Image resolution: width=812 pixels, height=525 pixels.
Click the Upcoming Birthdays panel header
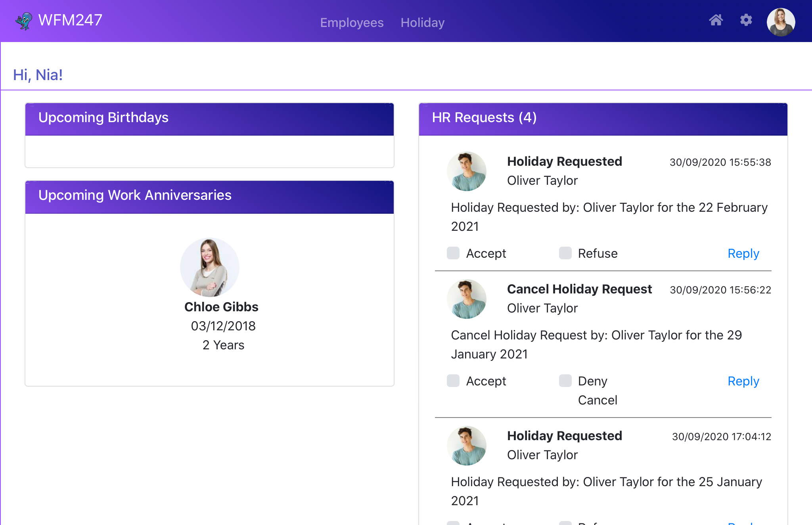pyautogui.click(x=209, y=119)
